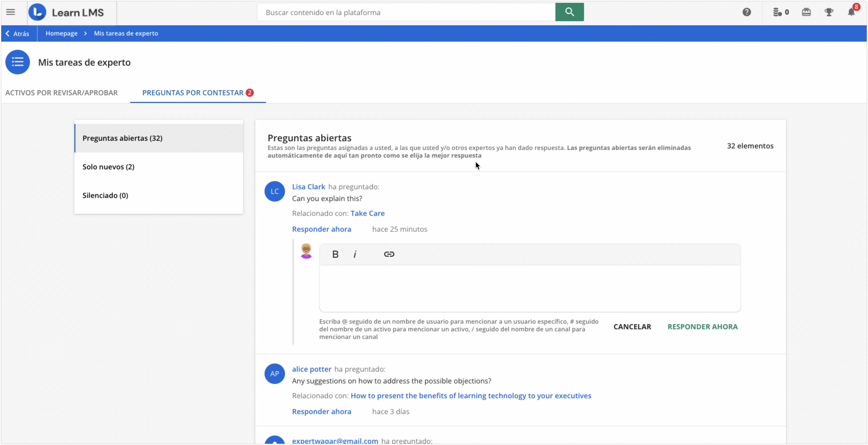Click the 'Can you explain this?' question text
This screenshot has width=868, height=445.
click(x=327, y=199)
